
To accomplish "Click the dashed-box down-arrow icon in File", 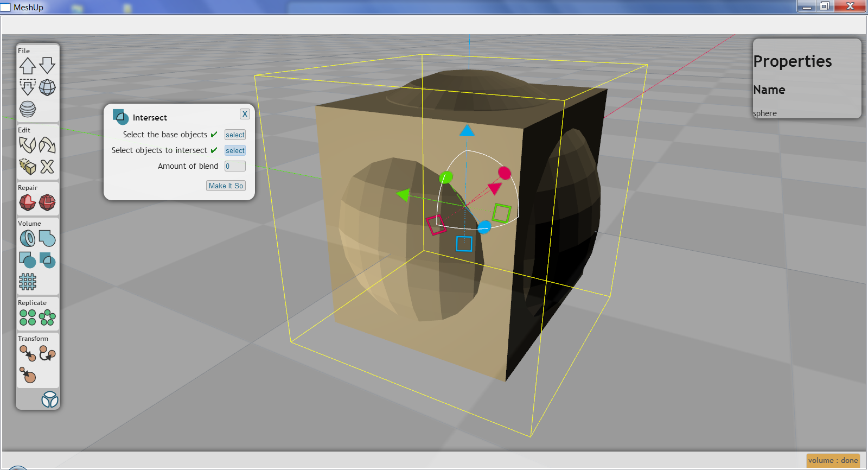I will click(x=28, y=87).
